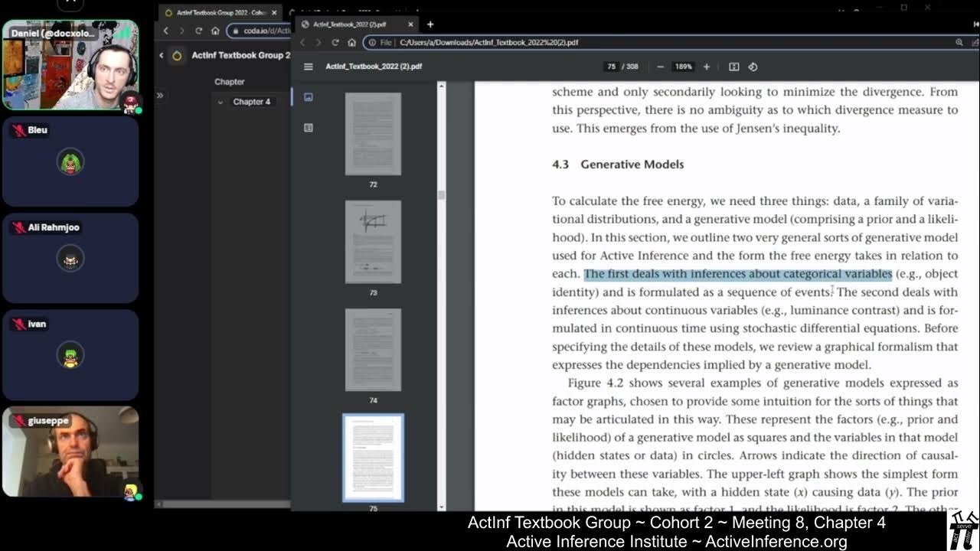Image resolution: width=980 pixels, height=551 pixels.
Task: Click giuseppe's video tile
Action: [70, 452]
